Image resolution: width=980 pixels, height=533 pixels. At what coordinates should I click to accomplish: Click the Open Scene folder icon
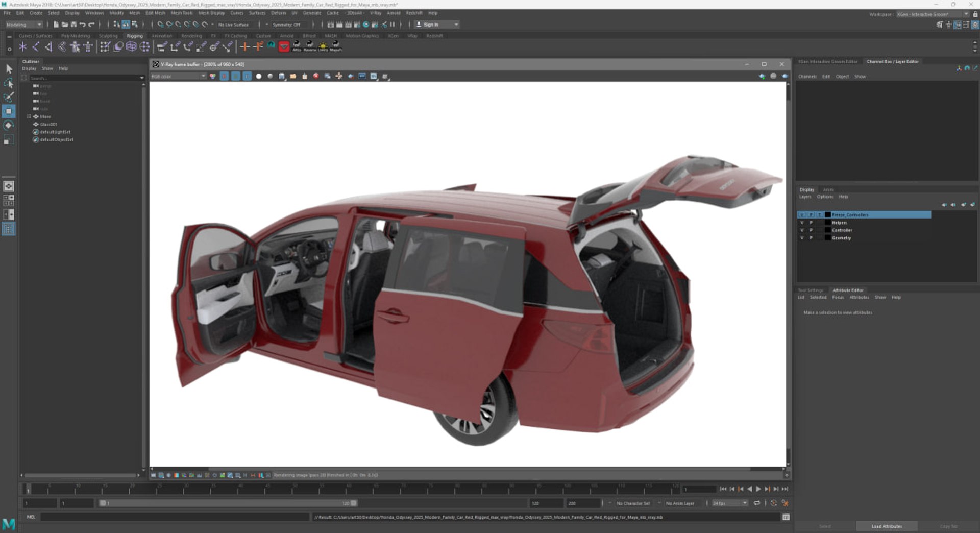[x=65, y=25]
